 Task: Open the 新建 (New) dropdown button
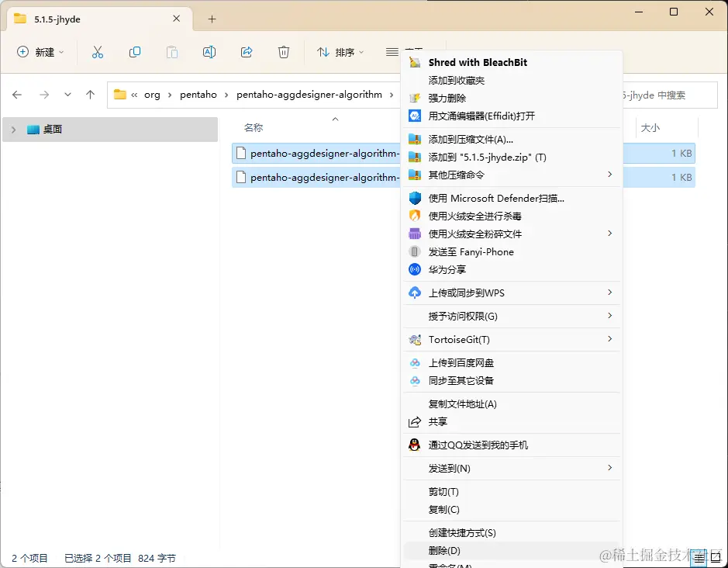coord(40,52)
